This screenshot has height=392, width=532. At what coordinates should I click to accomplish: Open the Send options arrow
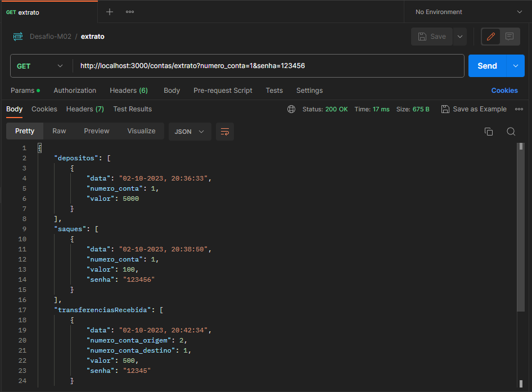(x=515, y=66)
